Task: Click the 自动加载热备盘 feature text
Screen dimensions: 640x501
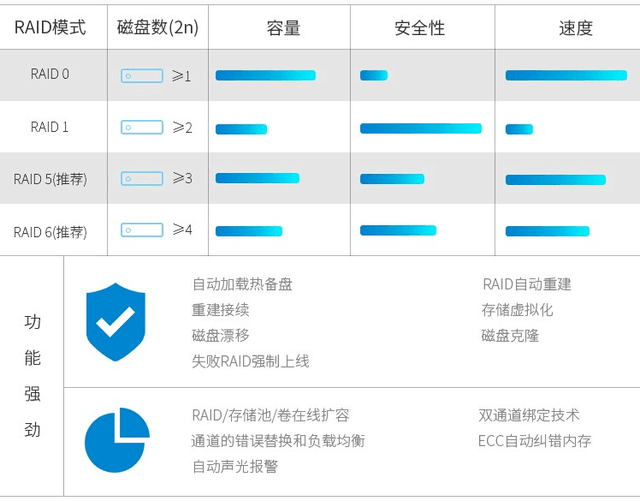Action: pos(242,284)
